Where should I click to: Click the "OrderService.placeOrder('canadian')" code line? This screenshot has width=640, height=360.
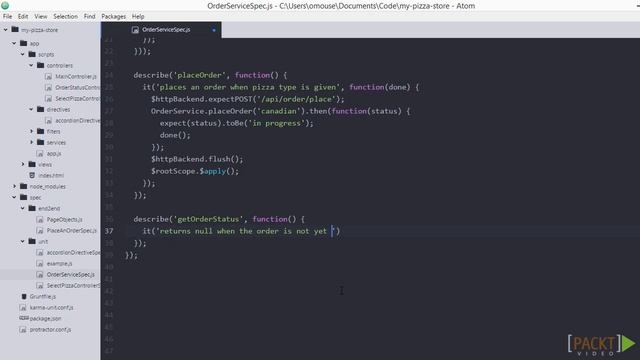[x=280, y=111]
